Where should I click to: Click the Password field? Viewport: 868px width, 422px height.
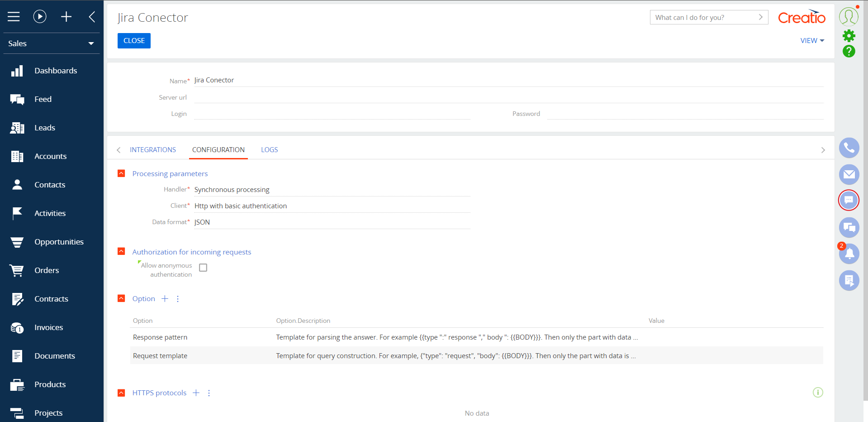pyautogui.click(x=686, y=113)
